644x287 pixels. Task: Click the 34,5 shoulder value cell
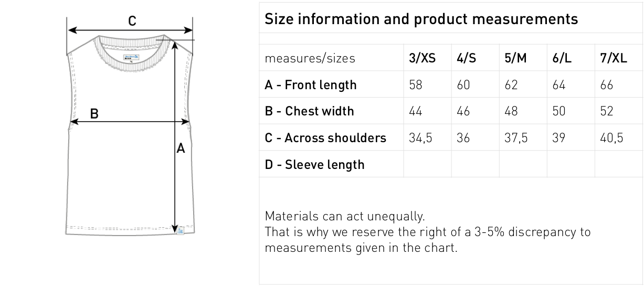click(x=420, y=138)
